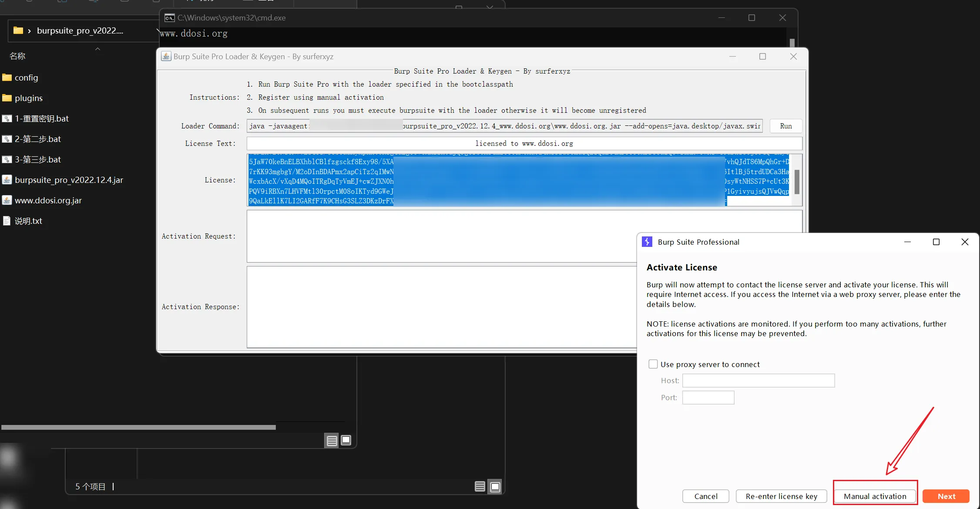Click the 1-重置密钥.bat file icon

click(7, 118)
